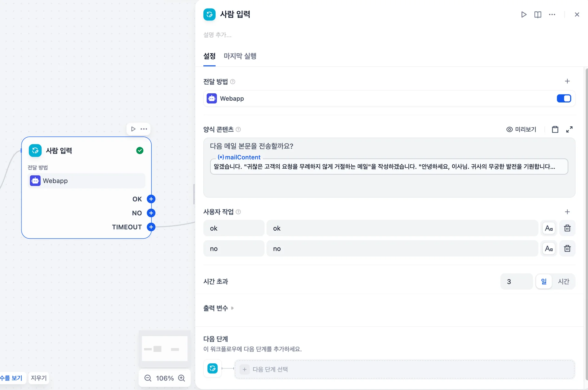588x390 pixels.
Task: Click the timeout value input field
Action: (516, 281)
